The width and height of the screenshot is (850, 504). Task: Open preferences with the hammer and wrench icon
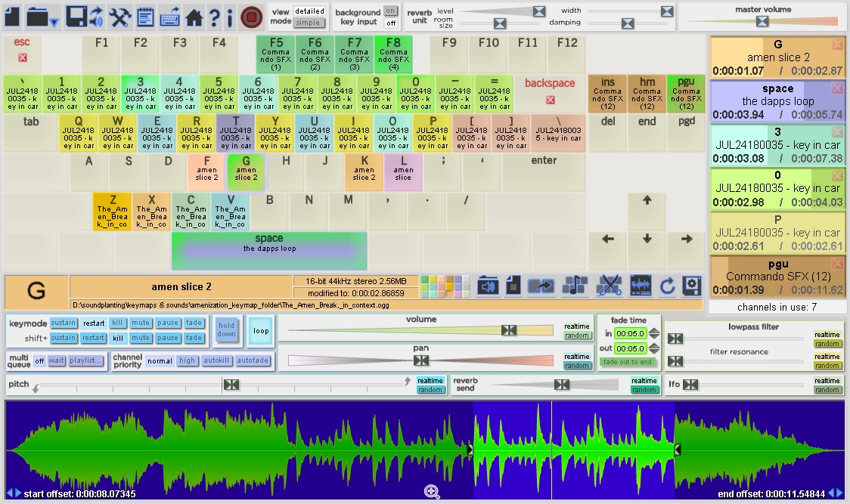(x=120, y=16)
